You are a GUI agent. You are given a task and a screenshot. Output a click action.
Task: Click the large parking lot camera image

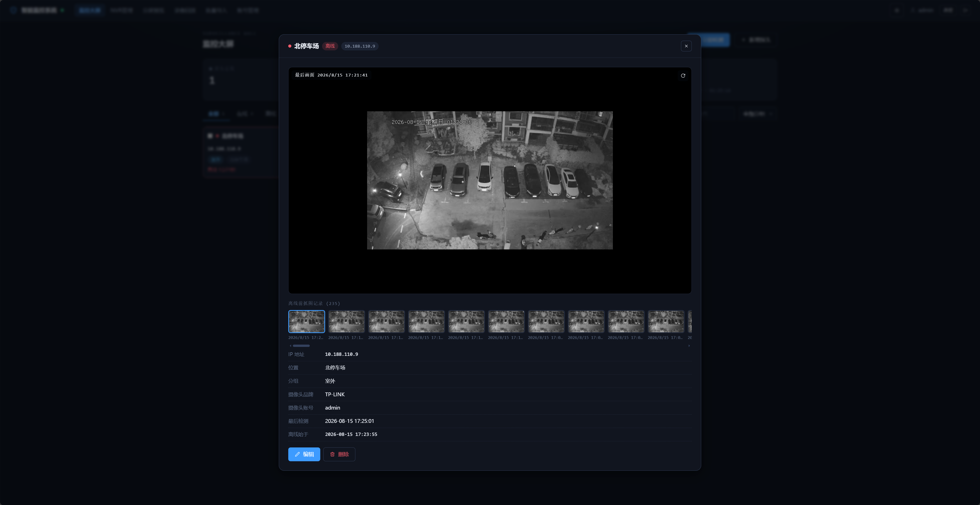point(490,180)
